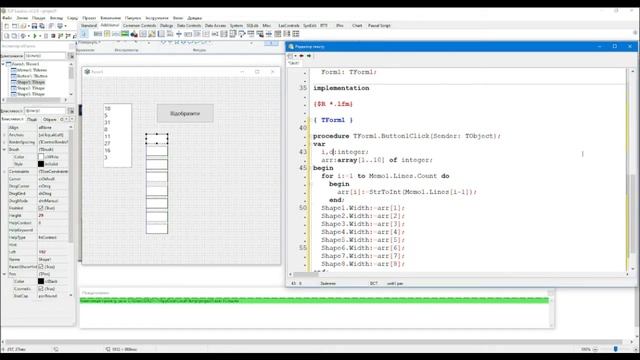Screen dimensions: 640x360
Task: Pick the TPaintBox component icon
Action: tap(152, 34)
